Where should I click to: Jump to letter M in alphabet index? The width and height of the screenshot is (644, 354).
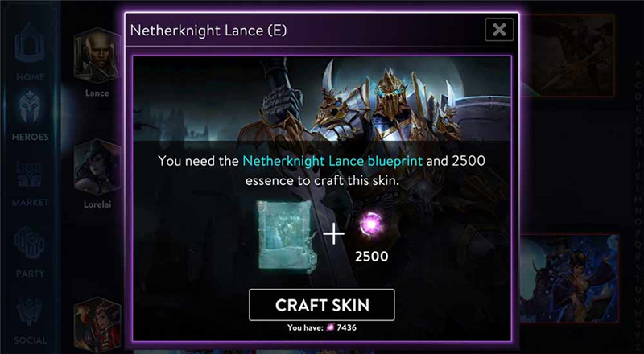tap(638, 199)
